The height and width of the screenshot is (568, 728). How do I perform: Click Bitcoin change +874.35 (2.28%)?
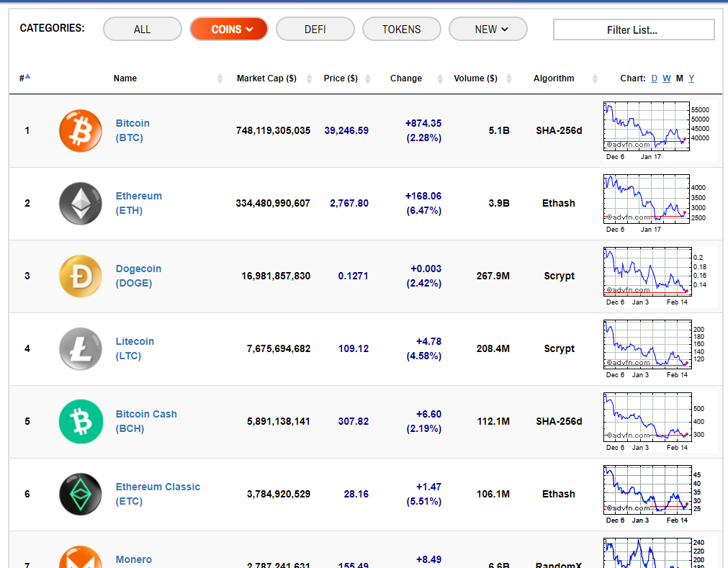click(x=423, y=130)
